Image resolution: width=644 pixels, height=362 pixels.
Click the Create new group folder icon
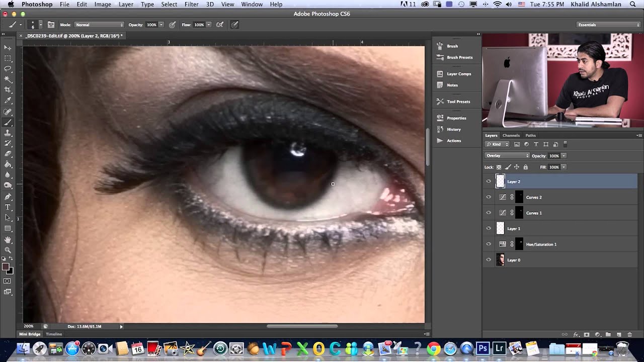608,334
